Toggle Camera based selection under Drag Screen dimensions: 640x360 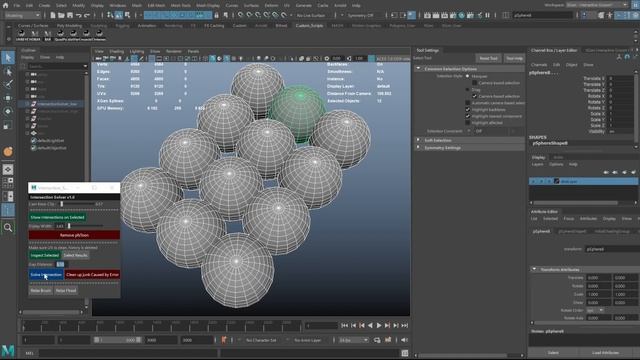474,96
